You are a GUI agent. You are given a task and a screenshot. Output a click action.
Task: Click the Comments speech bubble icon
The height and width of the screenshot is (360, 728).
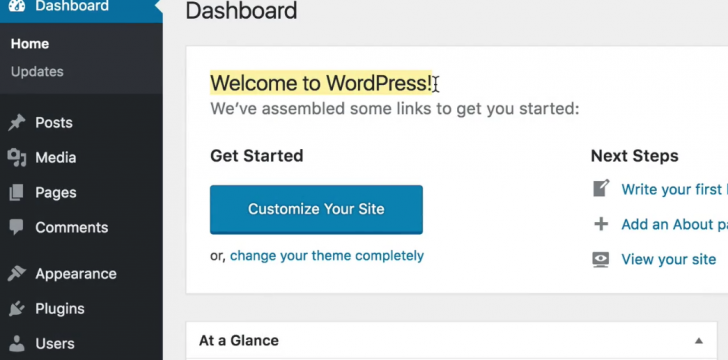[x=17, y=227]
